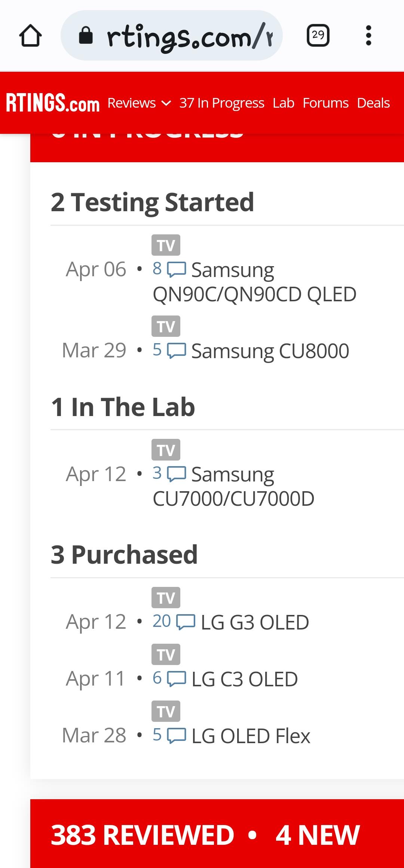The height and width of the screenshot is (868, 404).
Task: Click the RTINGS.com logo
Action: tap(53, 103)
